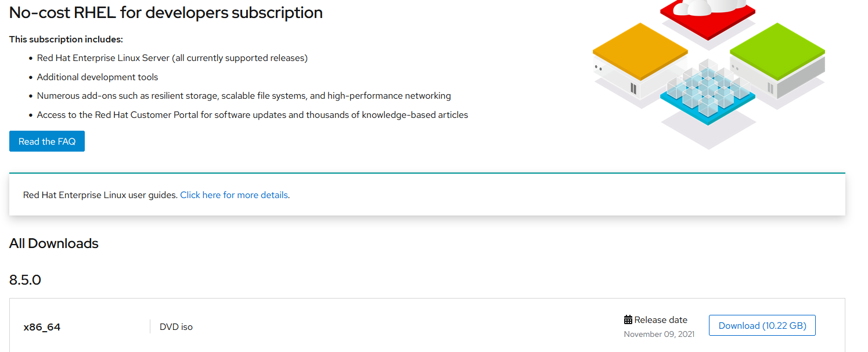Click the calendar icon beside Release date
This screenshot has height=352, width=868.
click(x=628, y=319)
